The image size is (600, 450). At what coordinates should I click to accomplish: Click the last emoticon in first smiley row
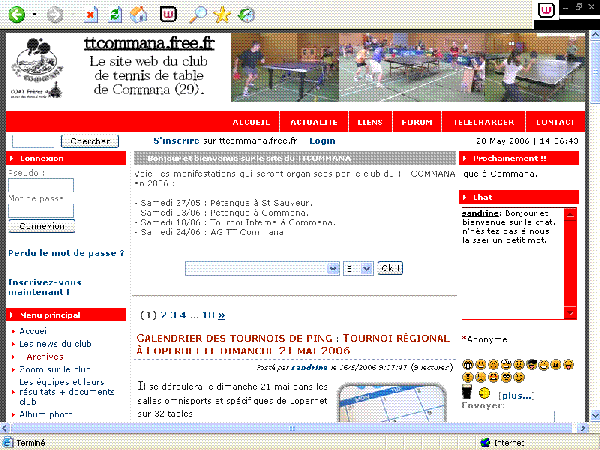pos(569,365)
